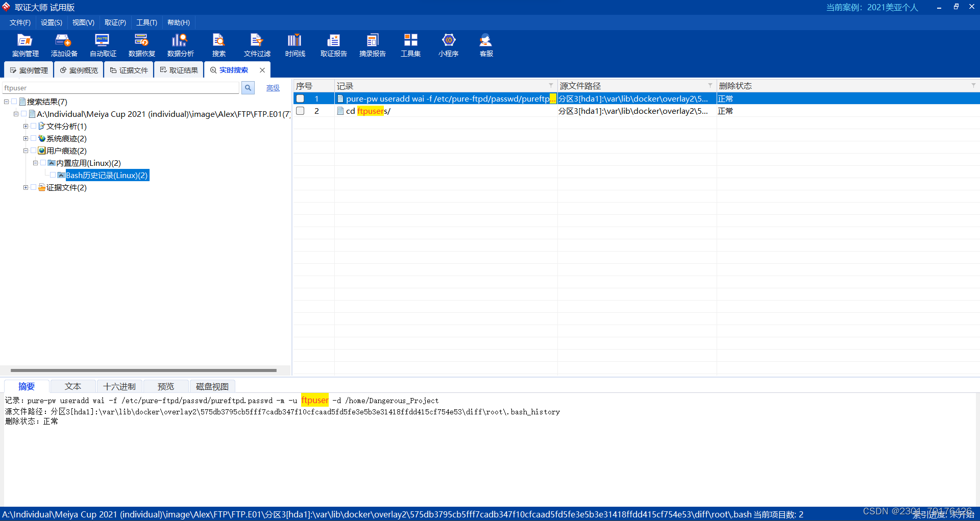Image resolution: width=980 pixels, height=521 pixels.
Task: Collapse the 用户痕迹(2) node
Action: tap(26, 151)
